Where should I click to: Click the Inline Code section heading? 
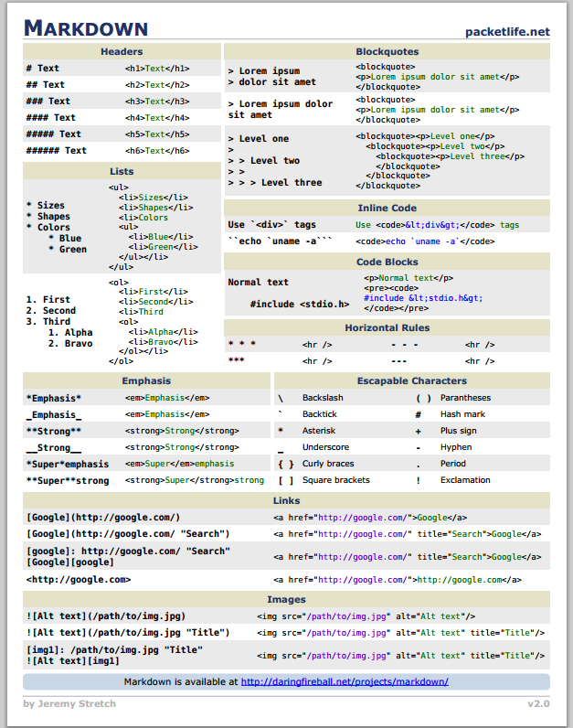tap(387, 208)
